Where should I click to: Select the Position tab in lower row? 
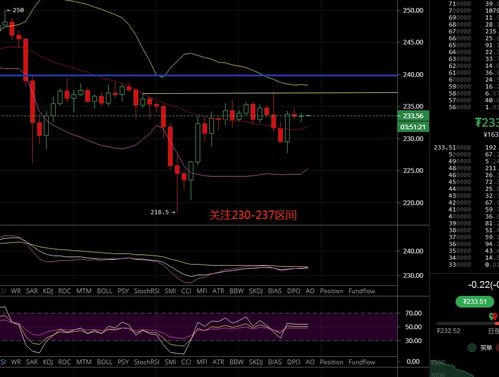331,362
